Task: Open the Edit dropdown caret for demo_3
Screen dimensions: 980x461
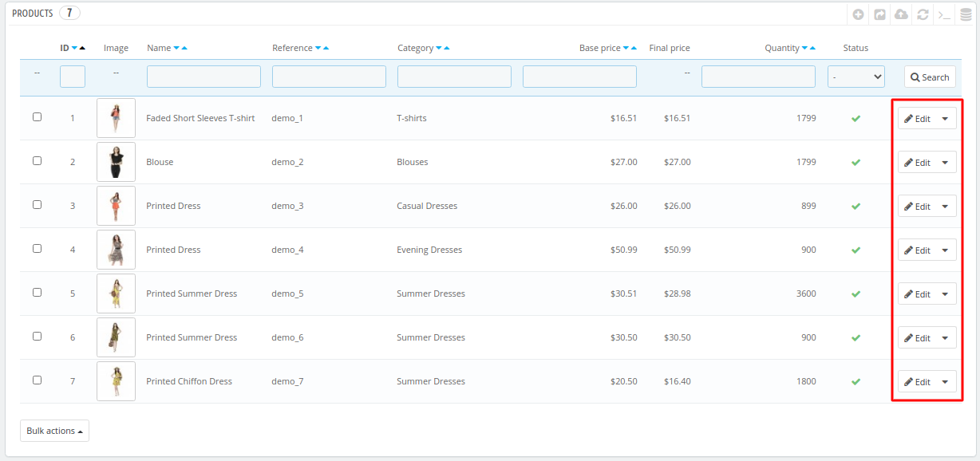Action: coord(945,206)
